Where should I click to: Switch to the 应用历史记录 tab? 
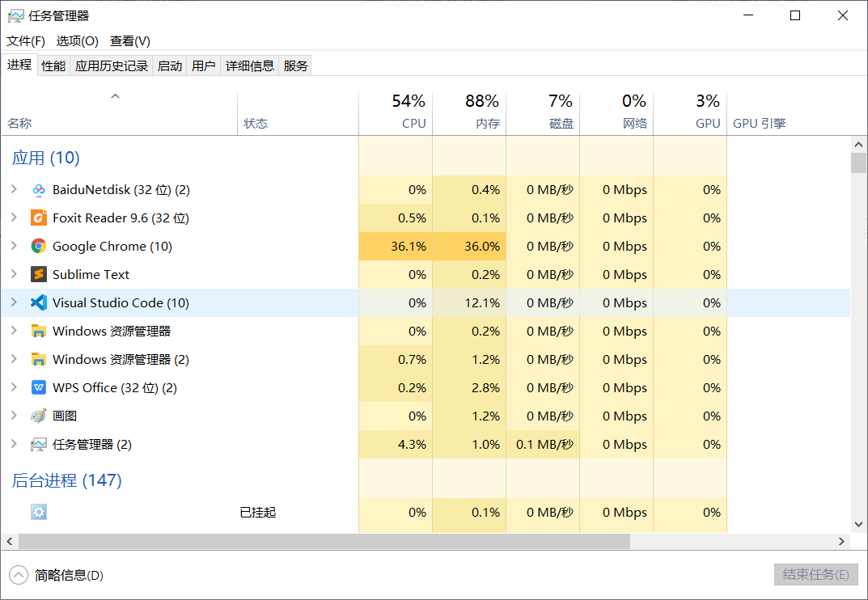112,65
